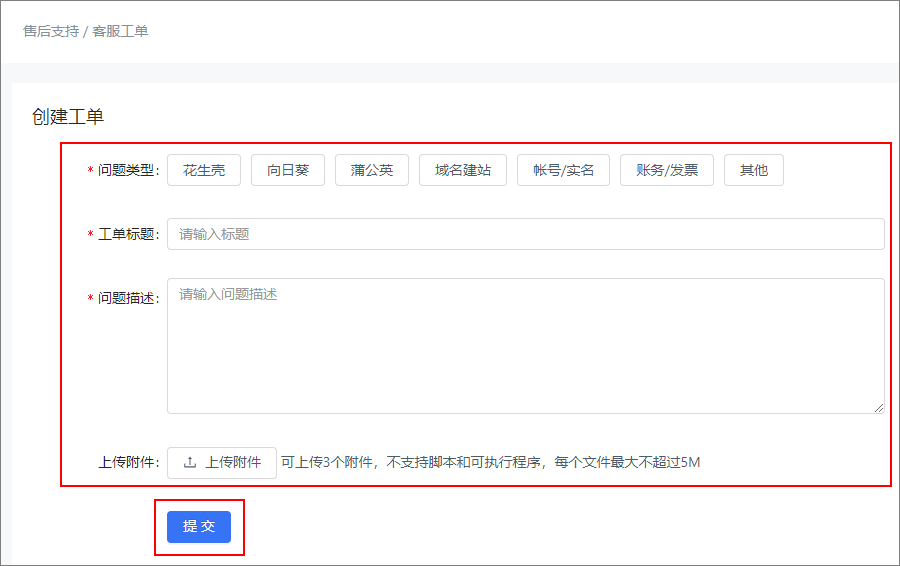Image resolution: width=900 pixels, height=566 pixels.
Task: Select the 向日葵 problem type
Action: click(x=288, y=170)
